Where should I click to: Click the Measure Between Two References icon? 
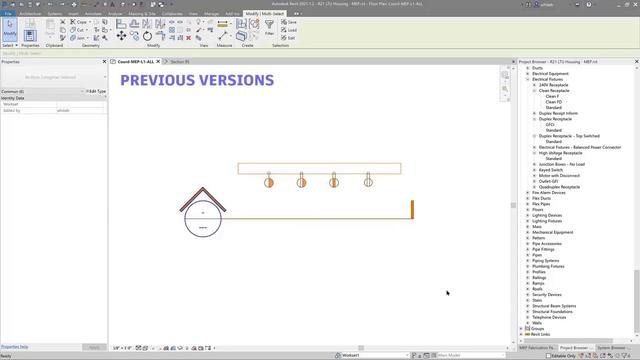click(222, 36)
